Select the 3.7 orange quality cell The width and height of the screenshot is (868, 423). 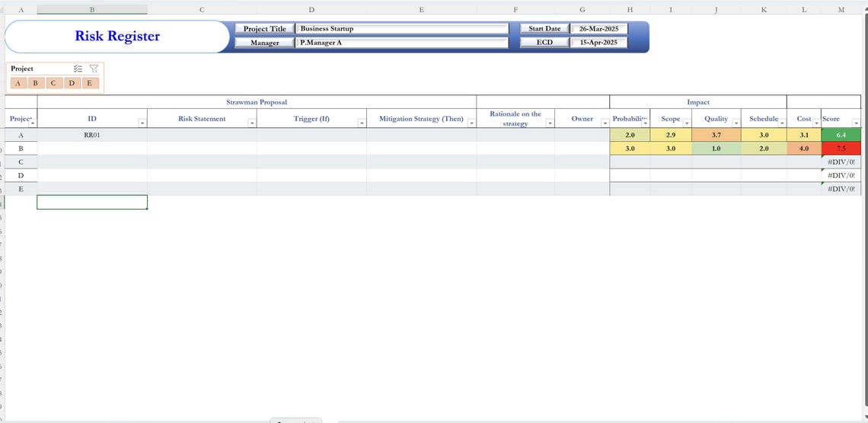click(x=716, y=135)
